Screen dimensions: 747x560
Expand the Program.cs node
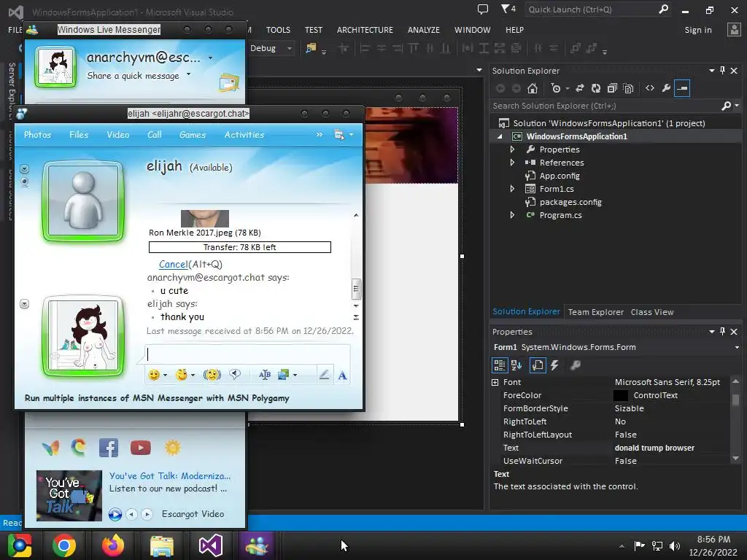tap(512, 215)
